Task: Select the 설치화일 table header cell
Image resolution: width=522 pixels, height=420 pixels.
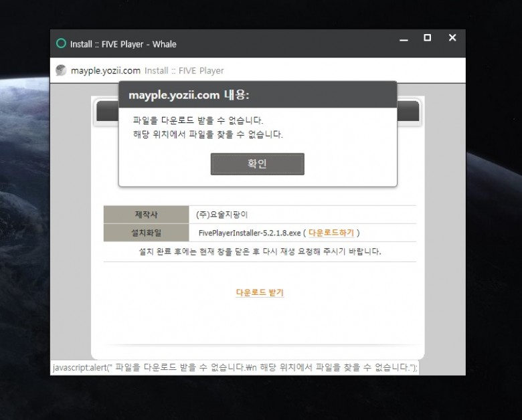Action: pyautogui.click(x=146, y=233)
